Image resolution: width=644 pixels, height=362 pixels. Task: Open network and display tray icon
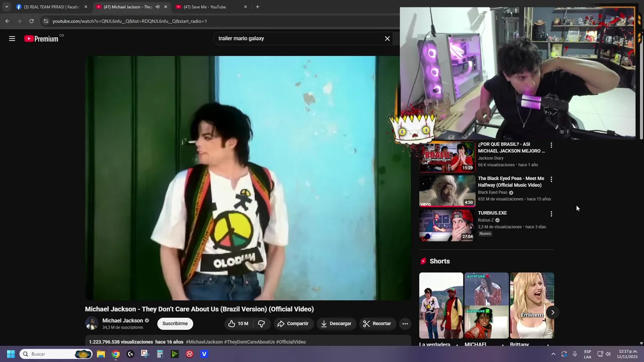pyautogui.click(x=600, y=354)
